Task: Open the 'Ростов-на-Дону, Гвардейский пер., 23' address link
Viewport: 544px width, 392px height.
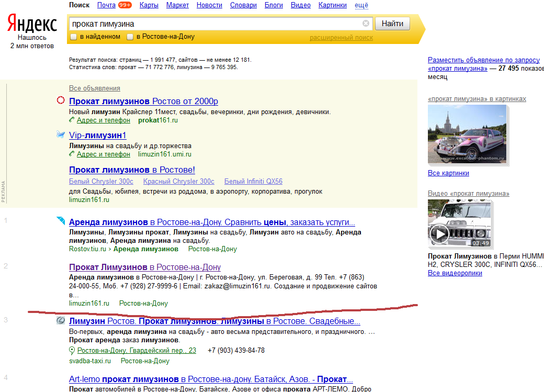Action: coord(137,350)
